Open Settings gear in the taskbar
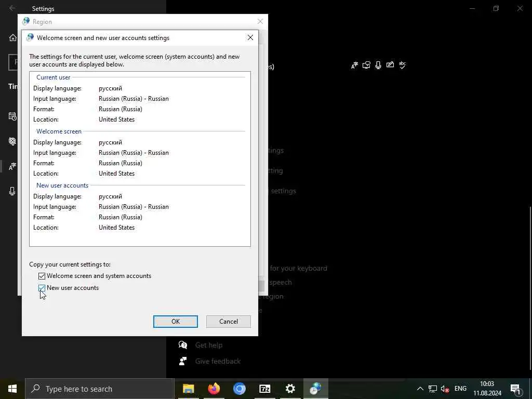532x399 pixels. click(x=290, y=389)
